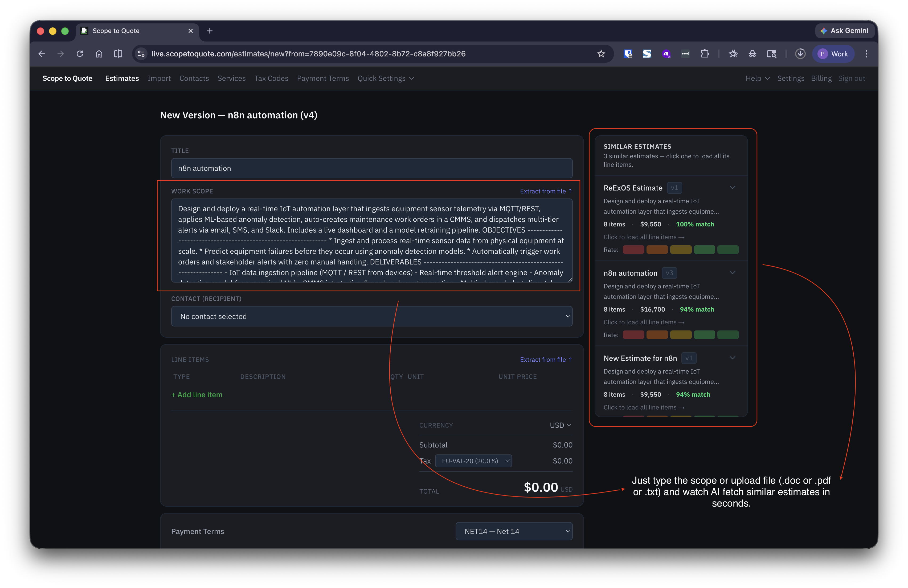Click into the Title input field
This screenshot has width=908, height=588.
[372, 168]
